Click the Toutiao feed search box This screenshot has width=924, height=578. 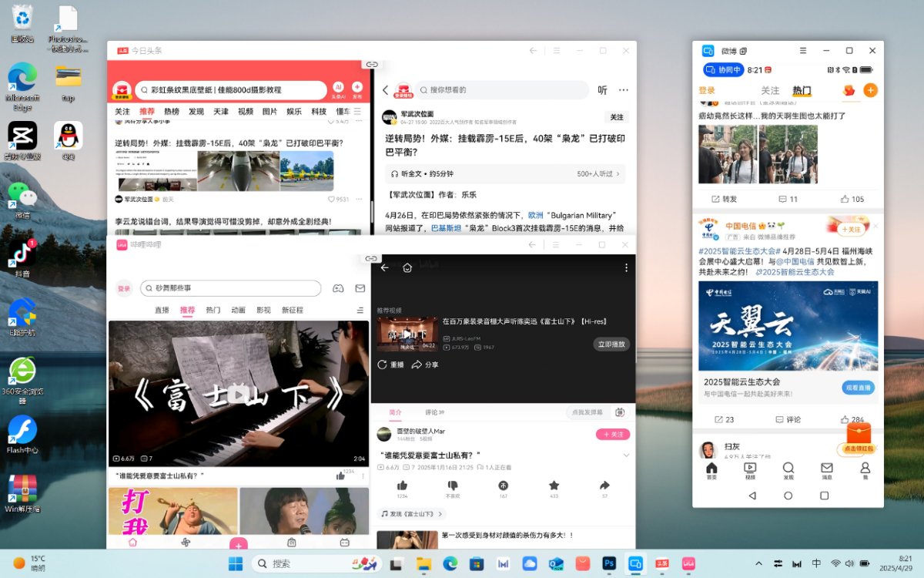click(231, 90)
